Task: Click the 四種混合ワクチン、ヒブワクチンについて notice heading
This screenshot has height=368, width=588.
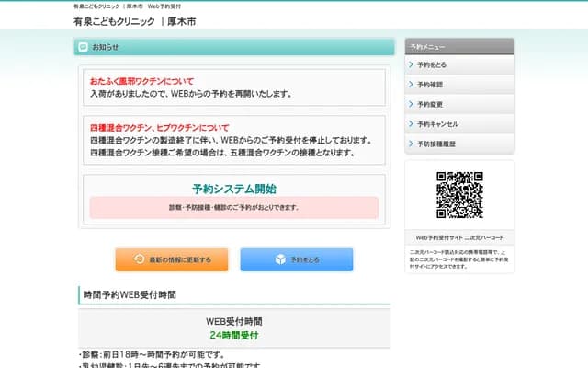Action: [x=160, y=127]
